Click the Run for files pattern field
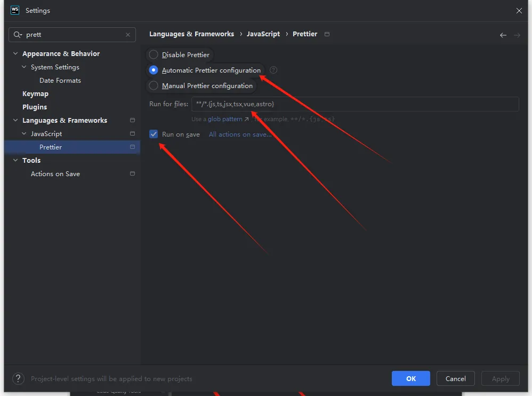Image resolution: width=532 pixels, height=396 pixels. 354,104
